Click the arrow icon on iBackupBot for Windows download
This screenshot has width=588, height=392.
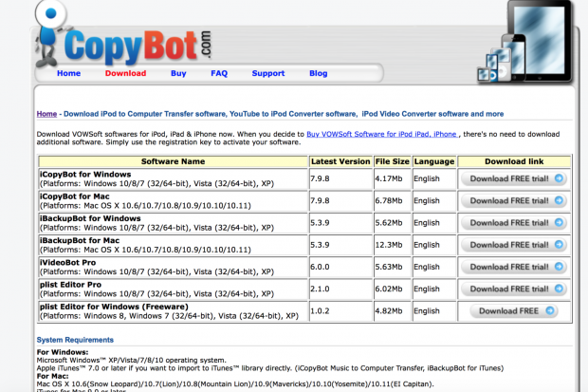[559, 222]
